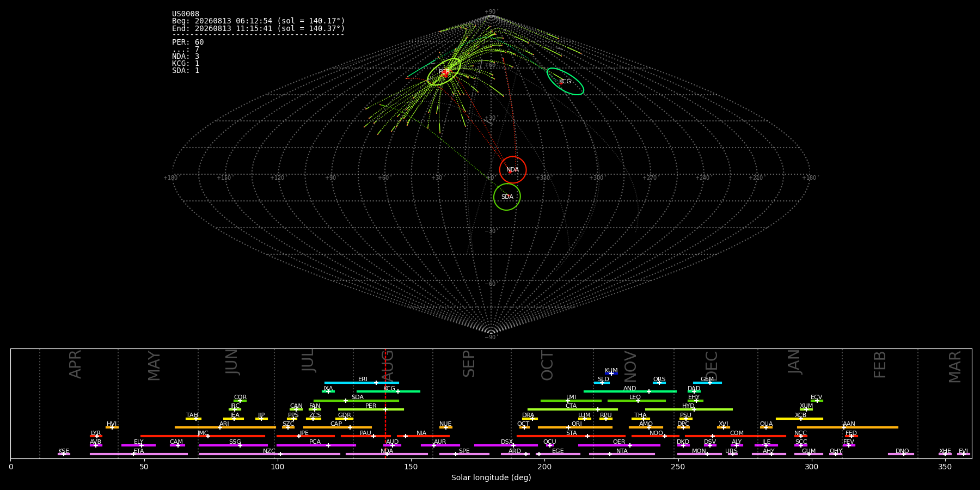Select the STA shower bar
The width and height of the screenshot is (980, 490).
pos(571,436)
